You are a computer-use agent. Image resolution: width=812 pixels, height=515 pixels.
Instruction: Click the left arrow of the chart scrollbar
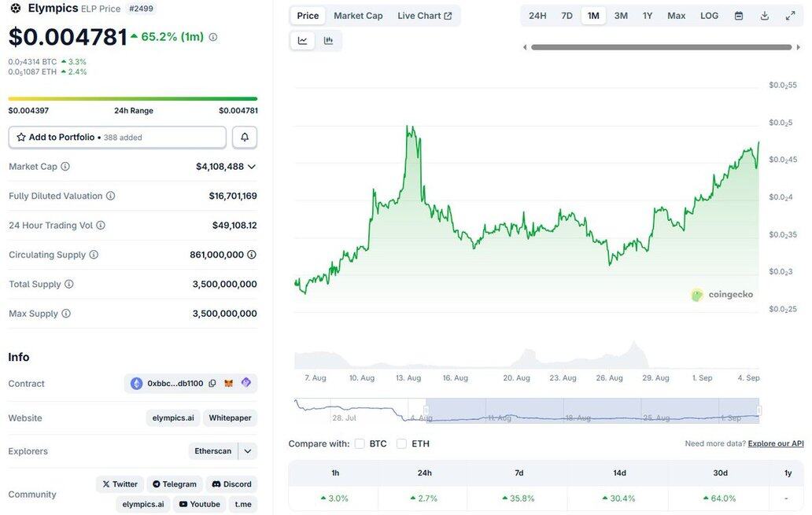point(525,47)
